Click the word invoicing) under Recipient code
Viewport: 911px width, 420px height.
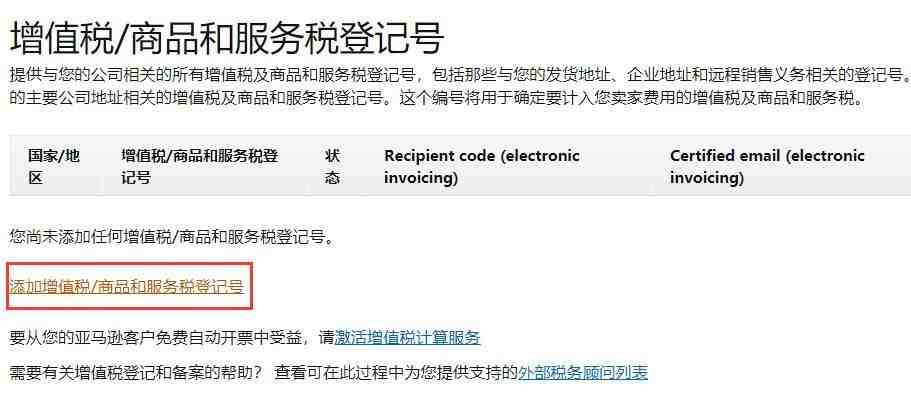[421, 177]
